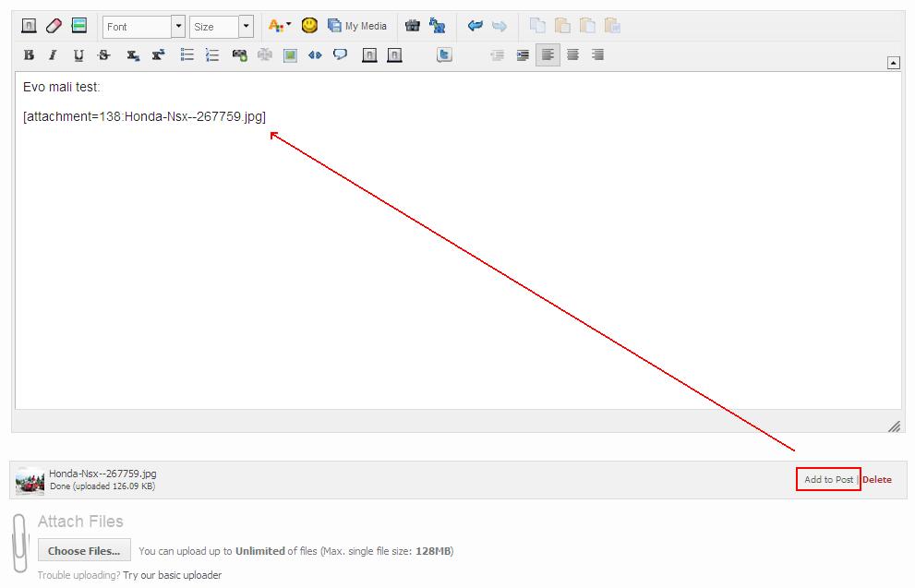Open My Media
The width and height of the screenshot is (915, 588).
pos(357,26)
